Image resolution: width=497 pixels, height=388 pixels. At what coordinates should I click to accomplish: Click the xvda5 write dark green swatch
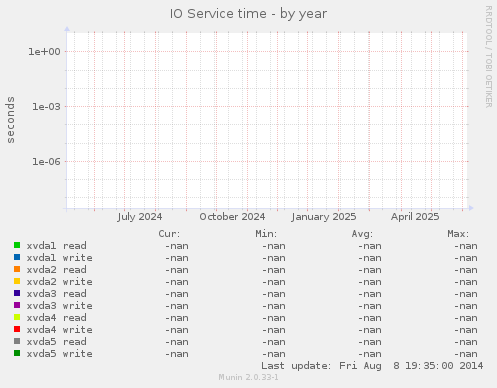pyautogui.click(x=17, y=353)
